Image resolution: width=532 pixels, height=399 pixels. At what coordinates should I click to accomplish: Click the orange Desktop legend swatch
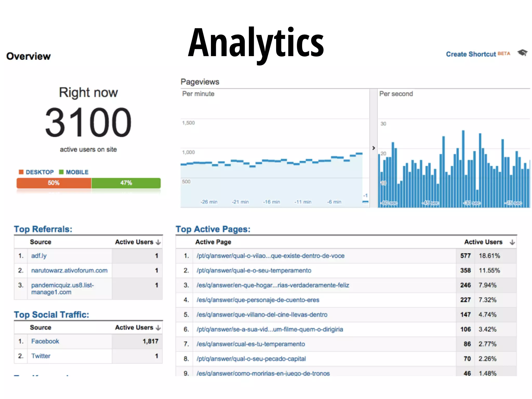[21, 172]
